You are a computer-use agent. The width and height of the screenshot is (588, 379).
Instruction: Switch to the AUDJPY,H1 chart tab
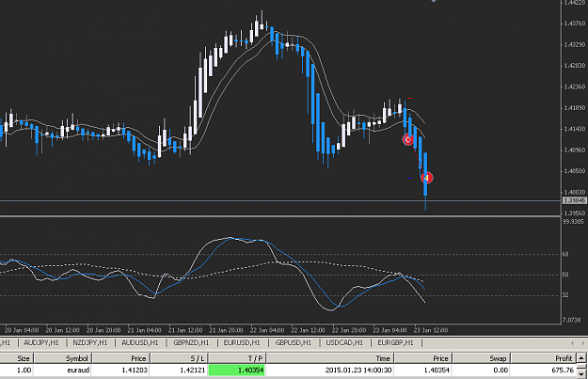pyautogui.click(x=41, y=342)
